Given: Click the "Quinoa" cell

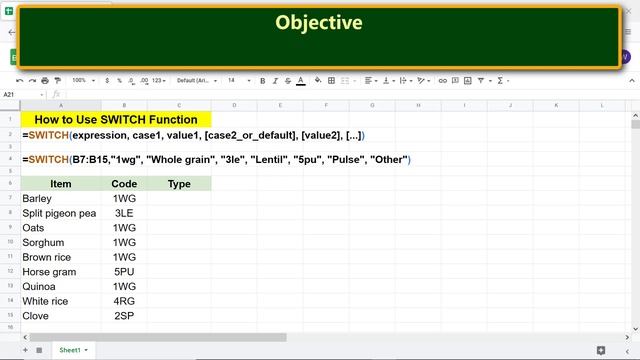Looking at the screenshot, I should [x=61, y=287].
